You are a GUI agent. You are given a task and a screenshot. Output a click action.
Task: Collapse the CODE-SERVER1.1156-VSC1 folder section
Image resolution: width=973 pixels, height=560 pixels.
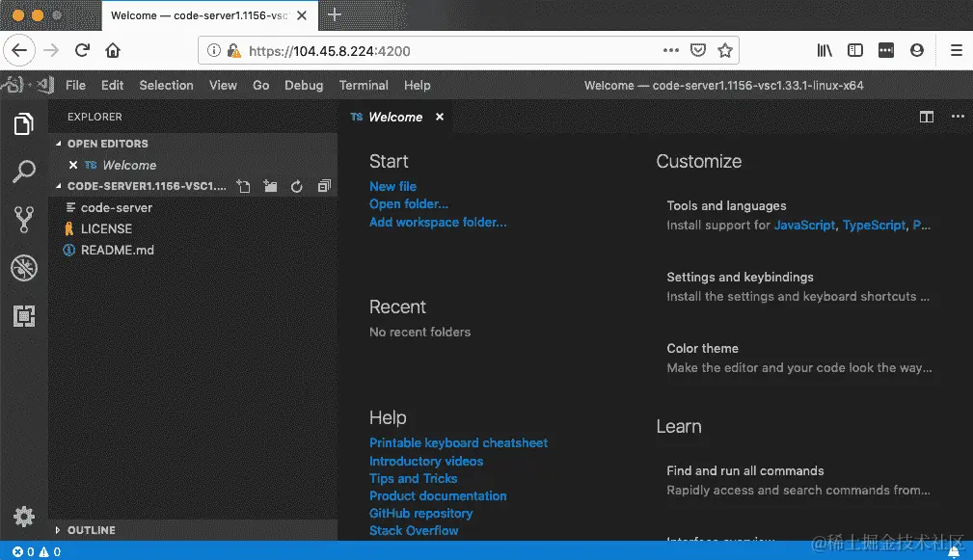58,185
